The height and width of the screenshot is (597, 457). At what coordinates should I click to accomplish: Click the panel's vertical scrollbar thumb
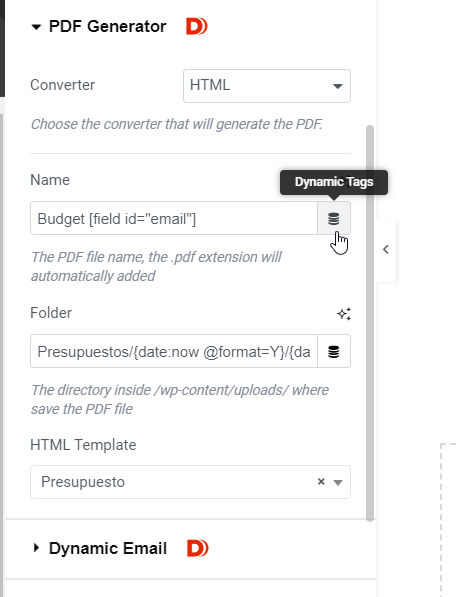(370, 323)
